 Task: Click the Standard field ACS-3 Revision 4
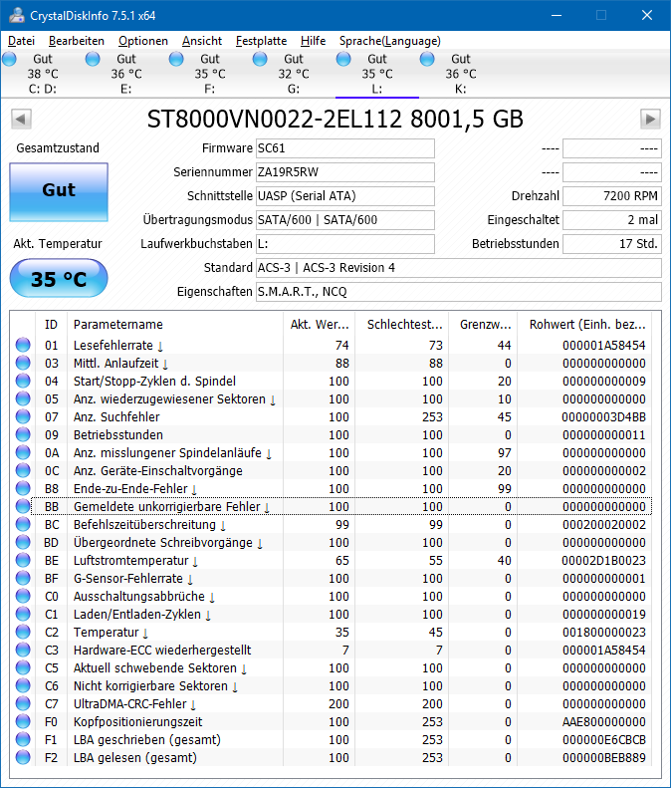pos(459,268)
